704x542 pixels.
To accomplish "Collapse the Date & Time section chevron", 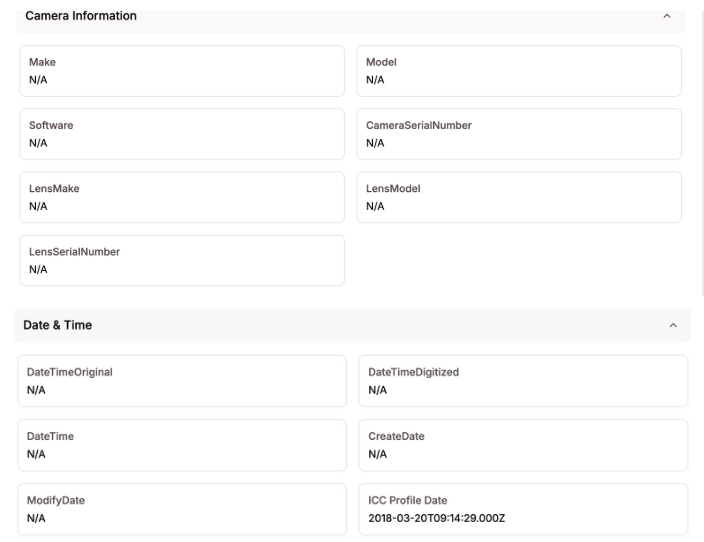I will (x=672, y=325).
